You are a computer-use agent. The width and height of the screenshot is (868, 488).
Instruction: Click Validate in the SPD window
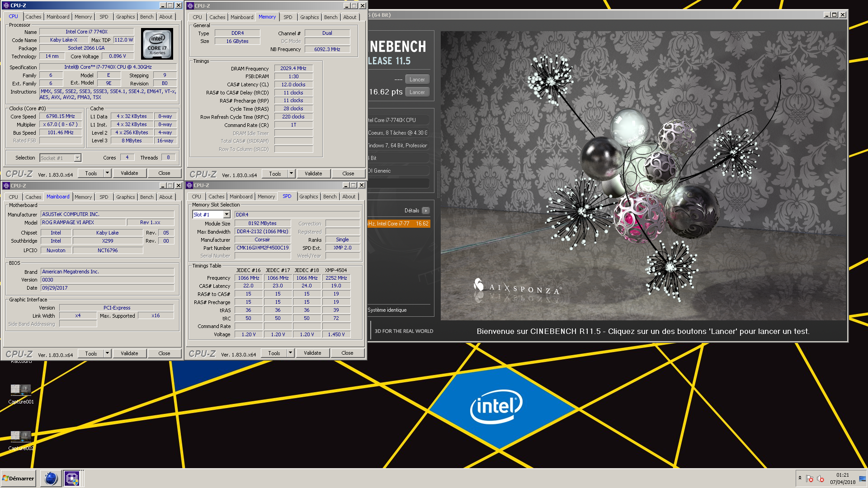312,353
